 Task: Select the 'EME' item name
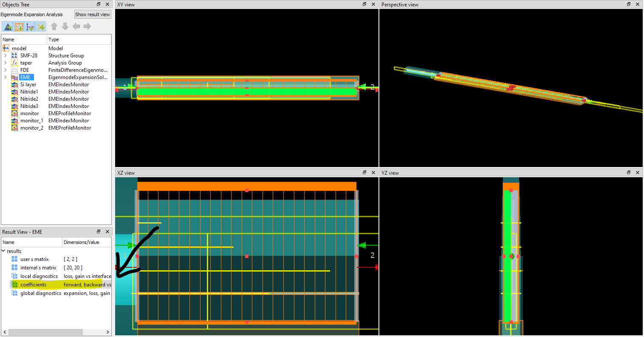pos(25,77)
